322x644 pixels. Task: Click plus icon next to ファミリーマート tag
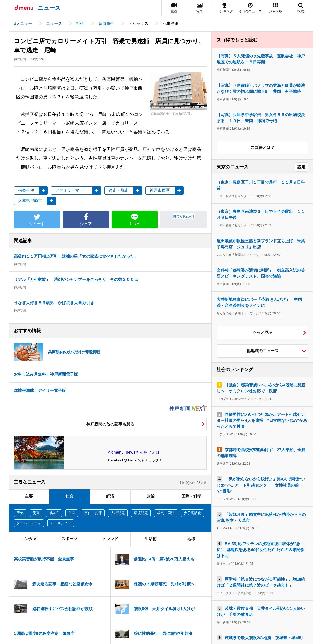pos(97,190)
